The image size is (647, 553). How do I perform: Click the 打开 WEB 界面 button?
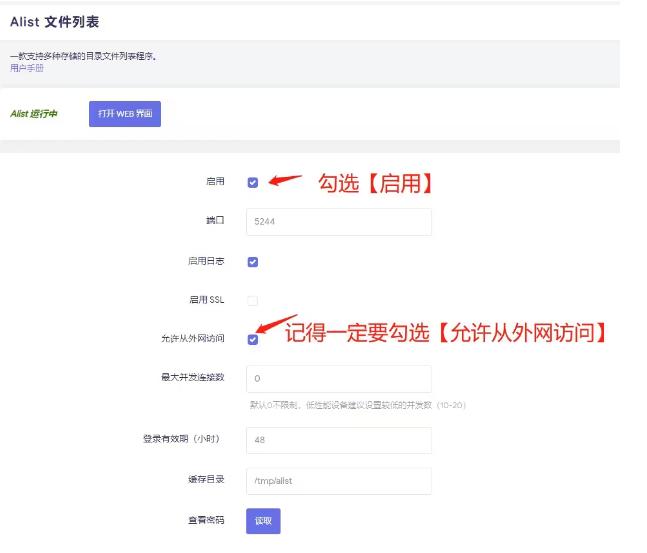click(x=125, y=114)
